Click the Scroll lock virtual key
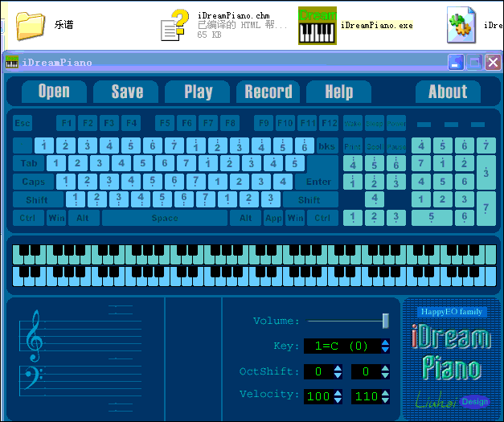This screenshot has width=504, height=422. click(x=375, y=146)
